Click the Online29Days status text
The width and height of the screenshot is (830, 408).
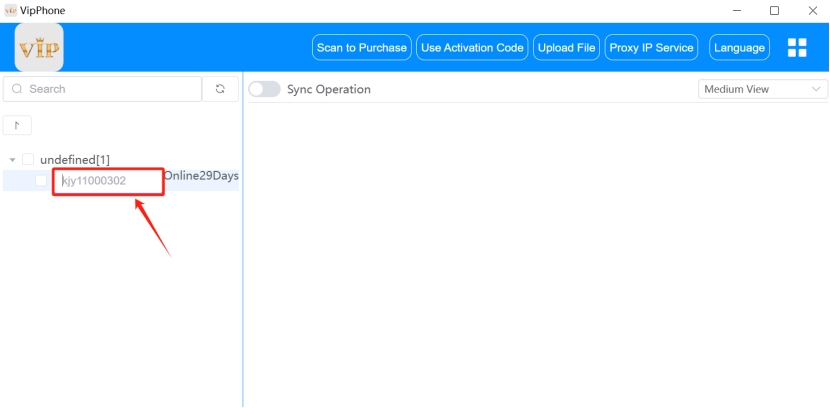click(201, 176)
